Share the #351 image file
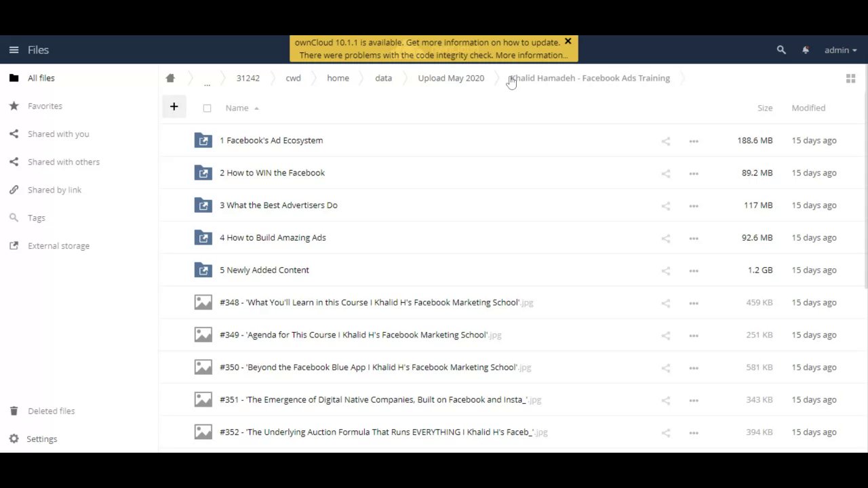The image size is (868, 488). [666, 400]
